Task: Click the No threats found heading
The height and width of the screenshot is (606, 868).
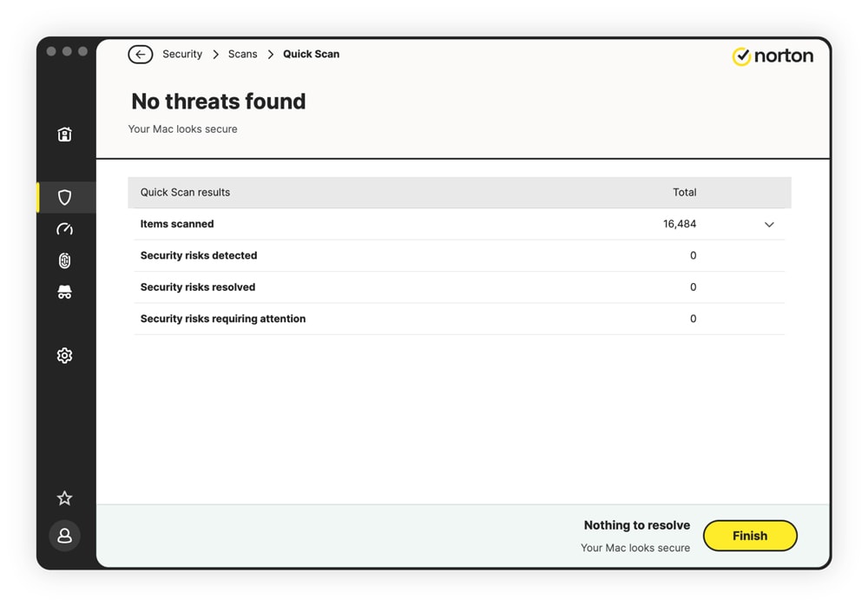Action: click(x=218, y=102)
